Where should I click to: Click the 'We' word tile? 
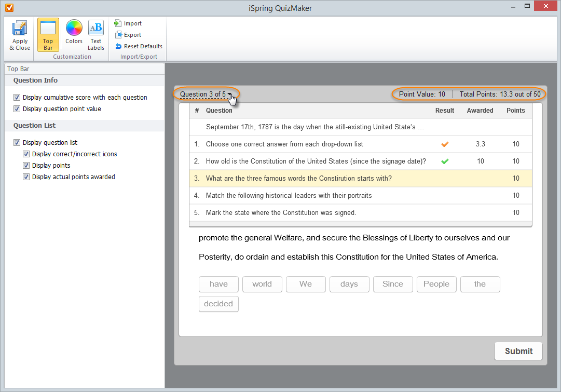pyautogui.click(x=306, y=284)
